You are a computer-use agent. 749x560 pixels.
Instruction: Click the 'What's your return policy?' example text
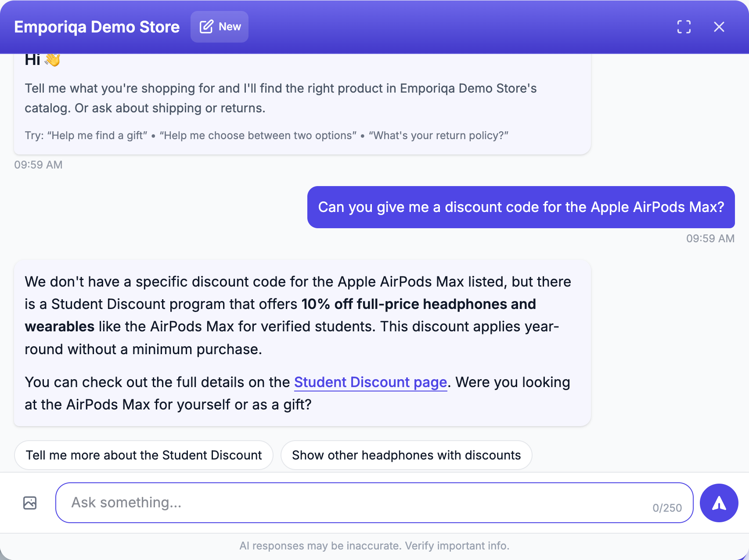tap(438, 136)
